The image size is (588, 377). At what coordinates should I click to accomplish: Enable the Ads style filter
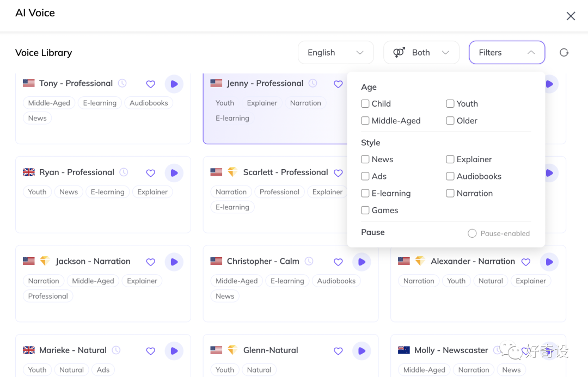[365, 176]
